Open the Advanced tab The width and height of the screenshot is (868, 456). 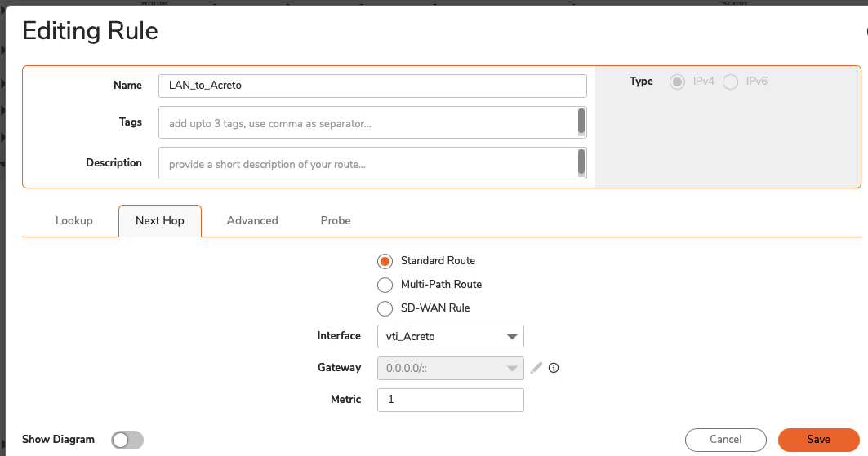(x=252, y=220)
